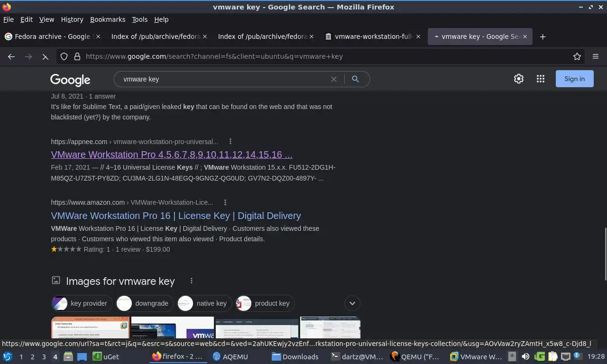Screen dimensions: 607x364
Task: Open the Firefox hamburger application menu
Action: 596,56
